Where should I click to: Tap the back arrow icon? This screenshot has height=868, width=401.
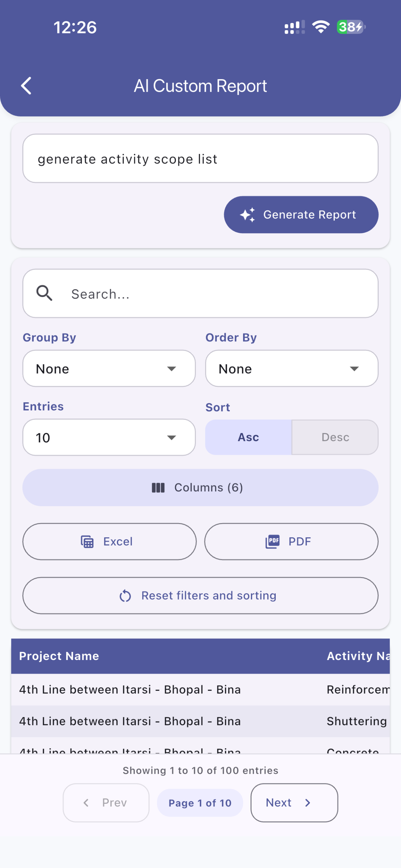26,86
